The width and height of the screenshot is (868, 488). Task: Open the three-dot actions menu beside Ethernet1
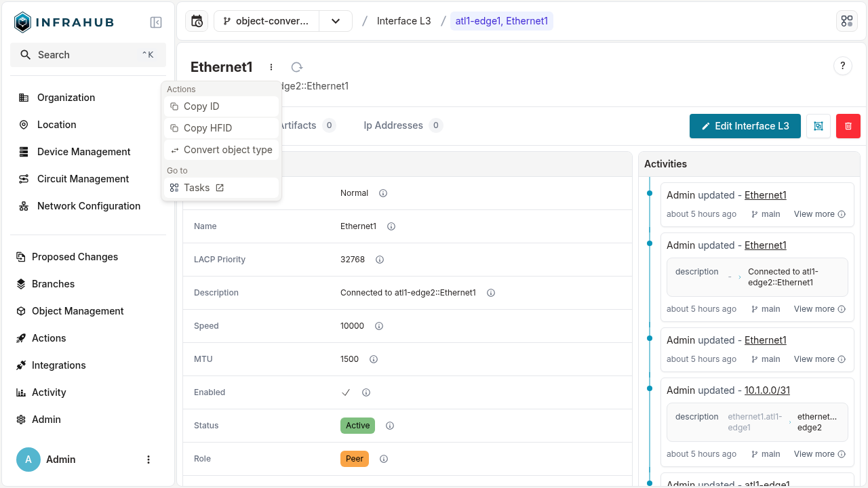(271, 67)
